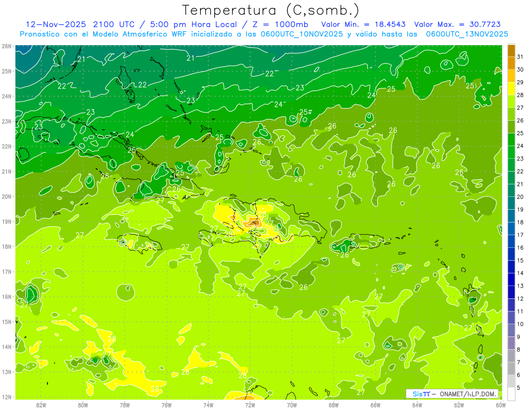
Task: Click the "16N" latitude axis label
Action: 6,297
